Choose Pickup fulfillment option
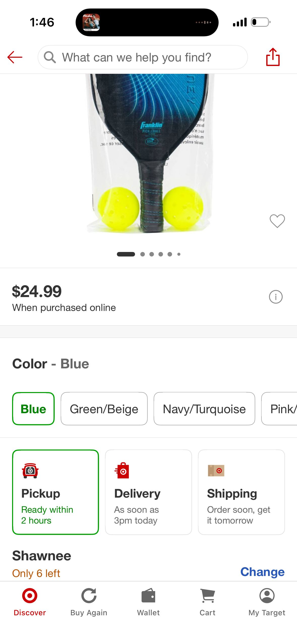 (55, 492)
